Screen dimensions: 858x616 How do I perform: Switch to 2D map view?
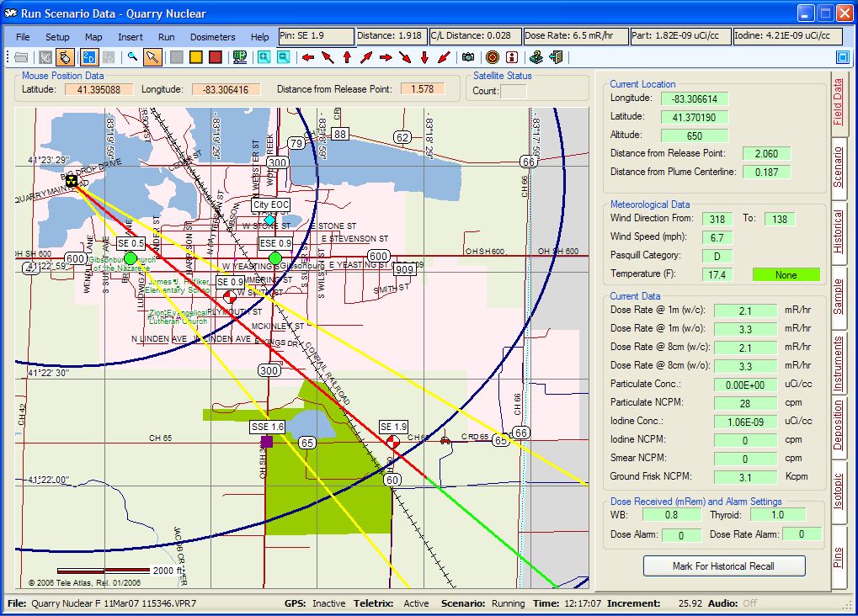coord(89,57)
